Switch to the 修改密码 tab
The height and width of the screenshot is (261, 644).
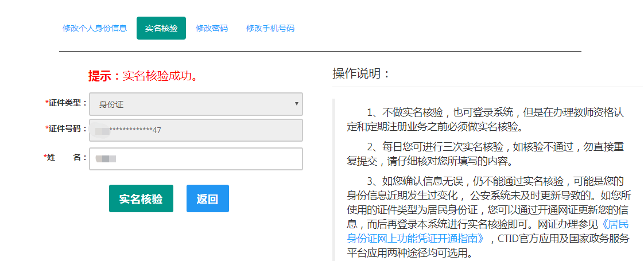(212, 28)
